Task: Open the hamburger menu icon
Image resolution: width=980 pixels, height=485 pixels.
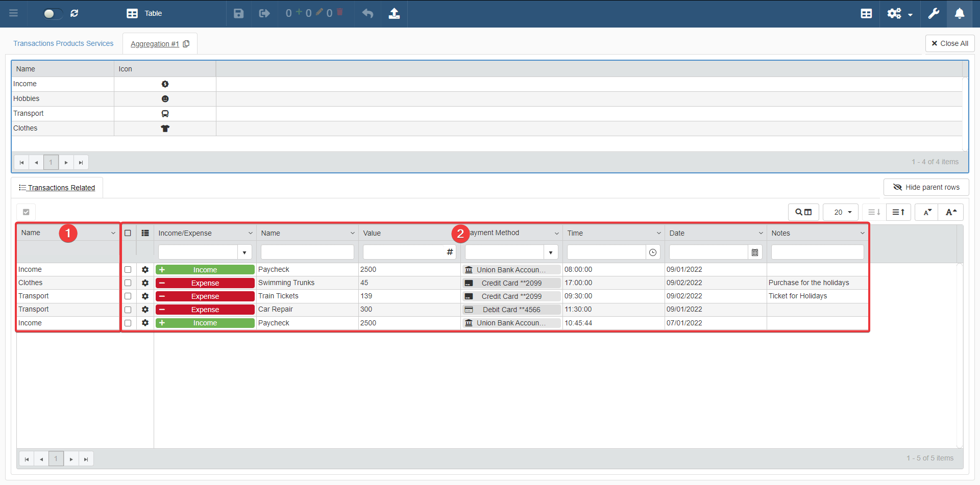Action: 14,14
